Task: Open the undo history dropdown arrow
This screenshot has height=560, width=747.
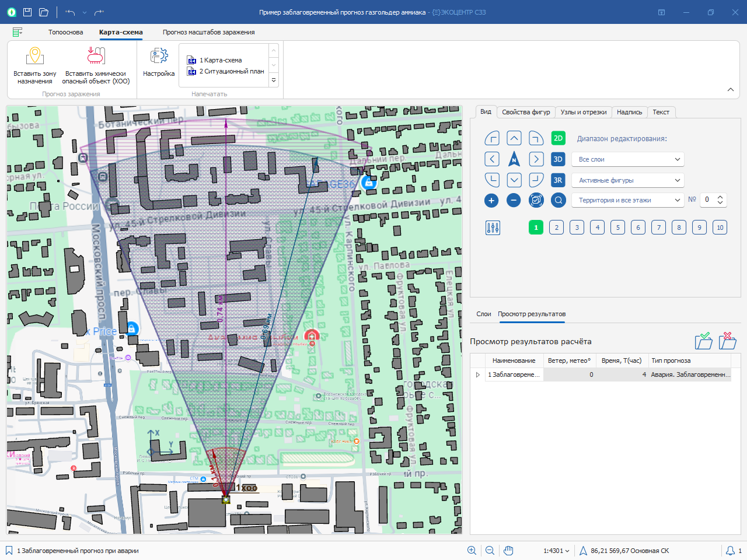Action: click(x=85, y=12)
